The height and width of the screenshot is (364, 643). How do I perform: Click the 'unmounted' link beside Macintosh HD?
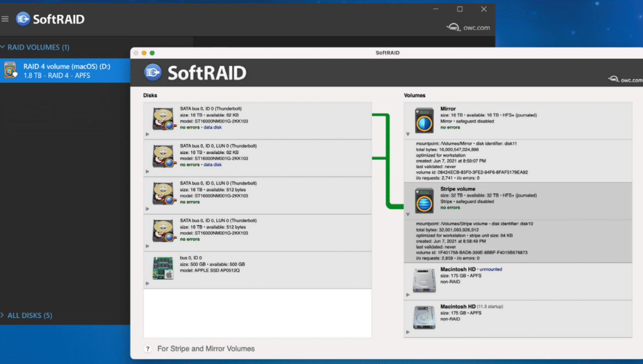click(491, 270)
